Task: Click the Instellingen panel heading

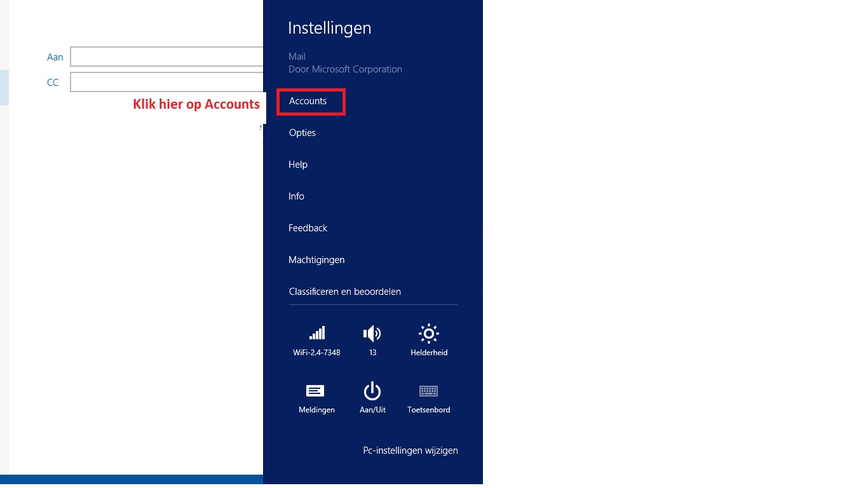Action: click(330, 28)
